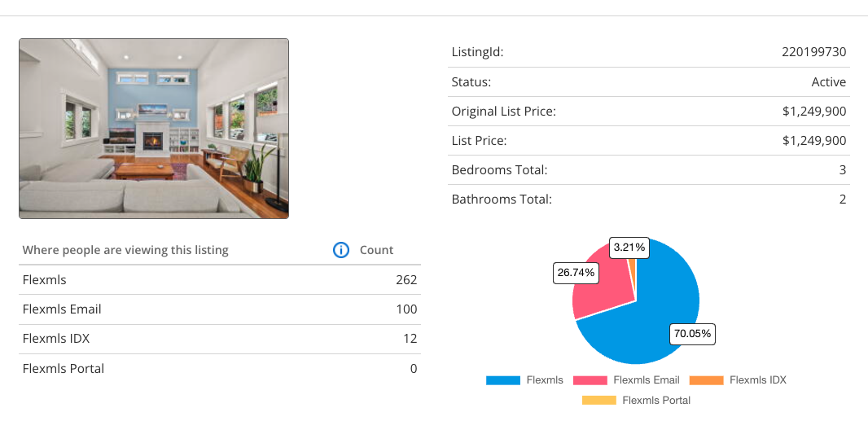The width and height of the screenshot is (868, 421).
Task: Select the Flexmls Email table row
Action: pyautogui.click(x=220, y=309)
